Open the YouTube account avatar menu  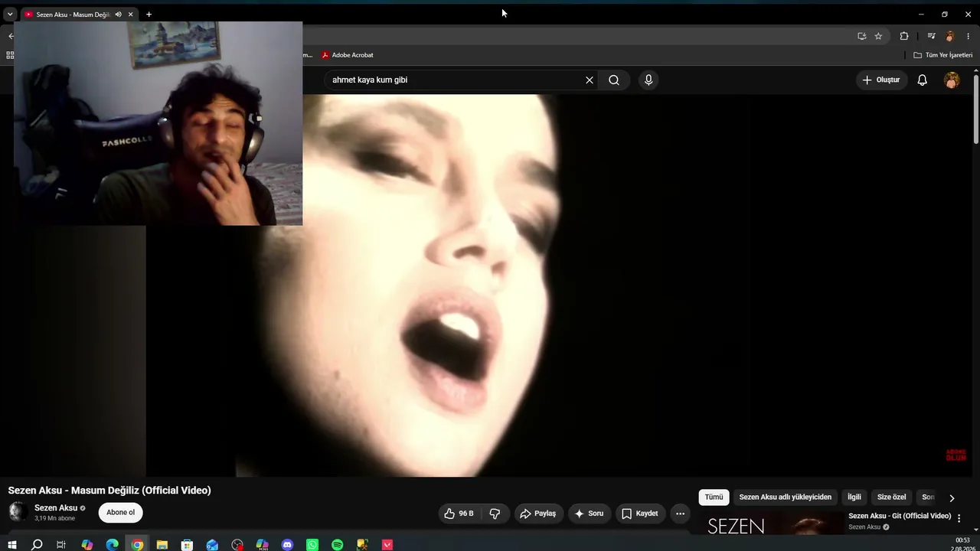click(952, 80)
